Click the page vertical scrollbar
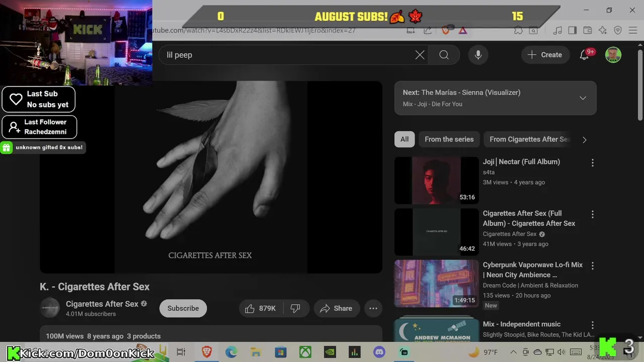 click(640, 85)
